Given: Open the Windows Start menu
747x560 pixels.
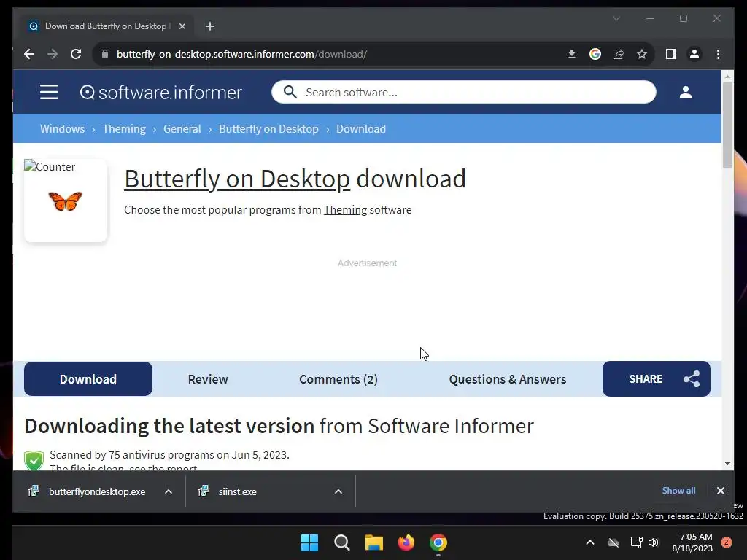Looking at the screenshot, I should (309, 542).
